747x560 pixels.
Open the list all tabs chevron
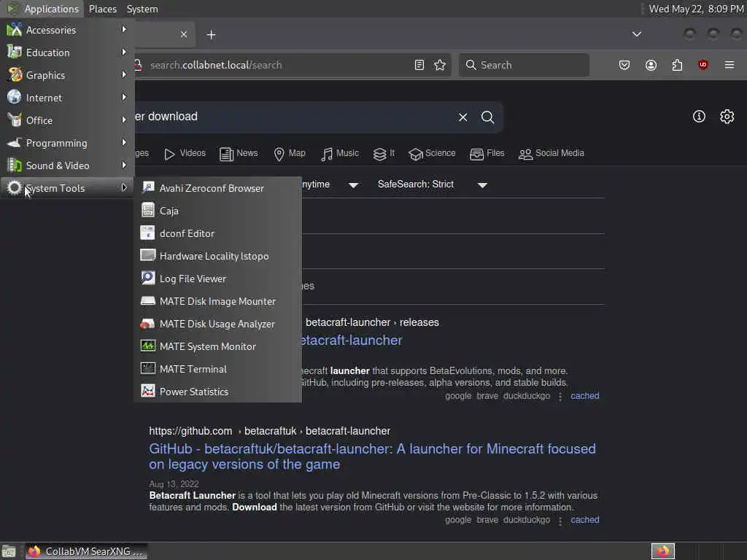click(636, 34)
